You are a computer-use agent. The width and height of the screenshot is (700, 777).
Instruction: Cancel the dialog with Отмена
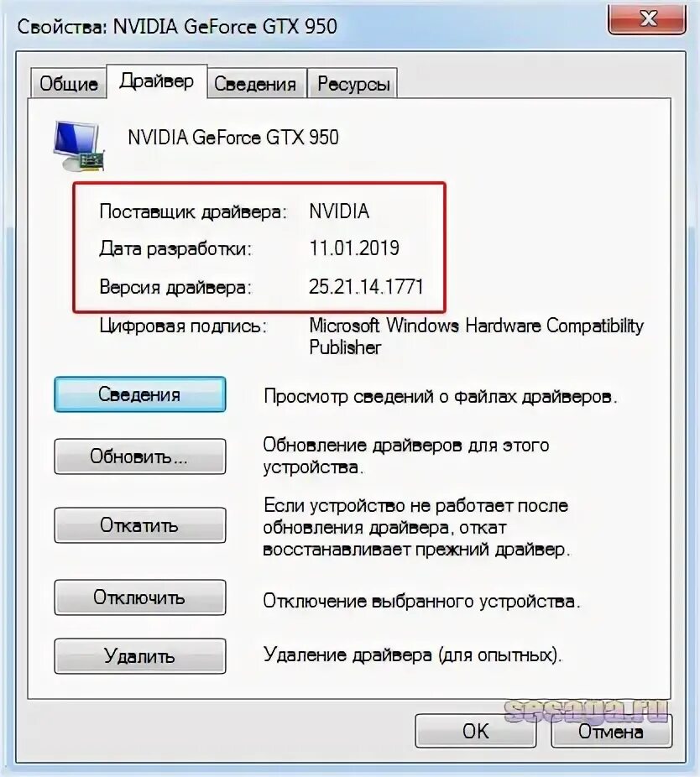click(x=611, y=731)
